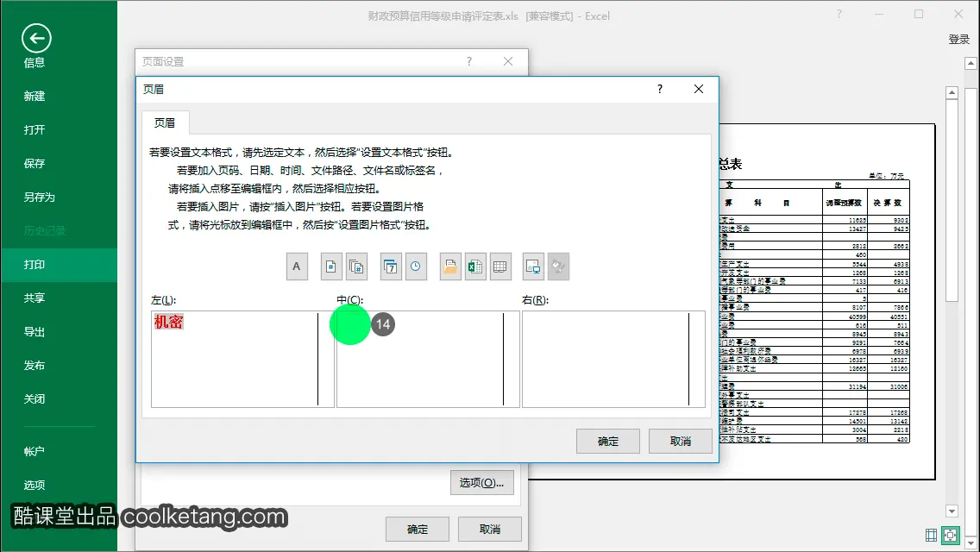Click 取消 in 页面设置 dialog
The height and width of the screenshot is (552, 980).
pyautogui.click(x=490, y=530)
